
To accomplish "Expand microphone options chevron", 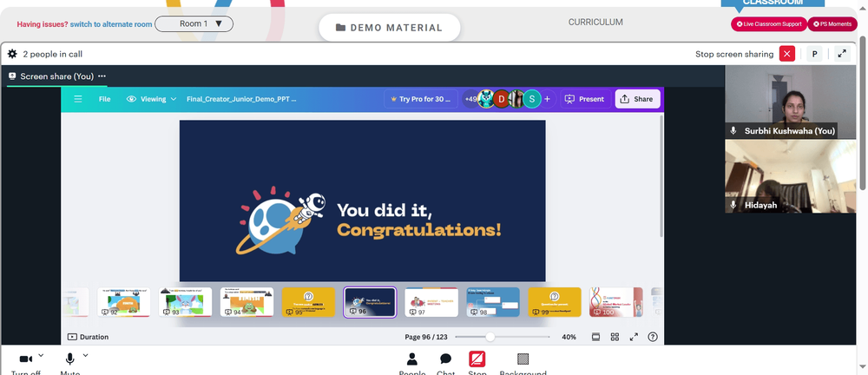I will (x=85, y=355).
